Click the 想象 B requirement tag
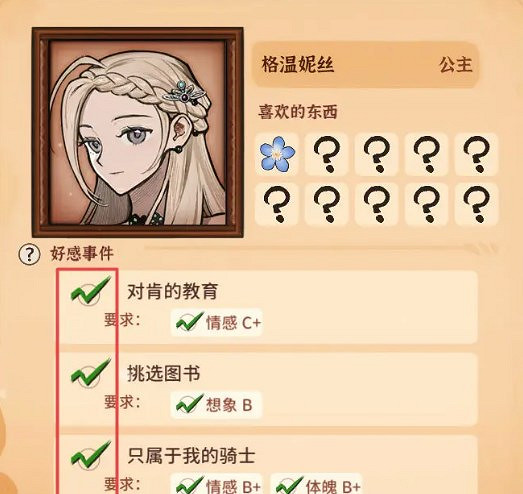Image resolution: width=523 pixels, height=494 pixels. pyautogui.click(x=216, y=405)
